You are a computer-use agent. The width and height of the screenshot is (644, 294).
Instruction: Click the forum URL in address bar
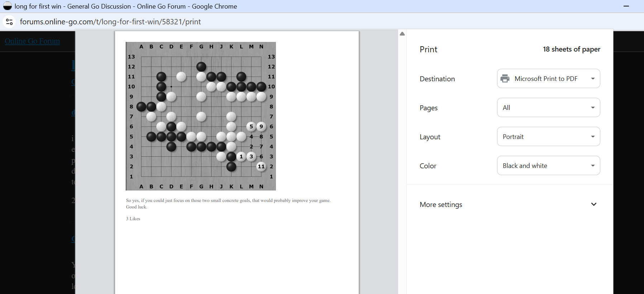tap(110, 22)
